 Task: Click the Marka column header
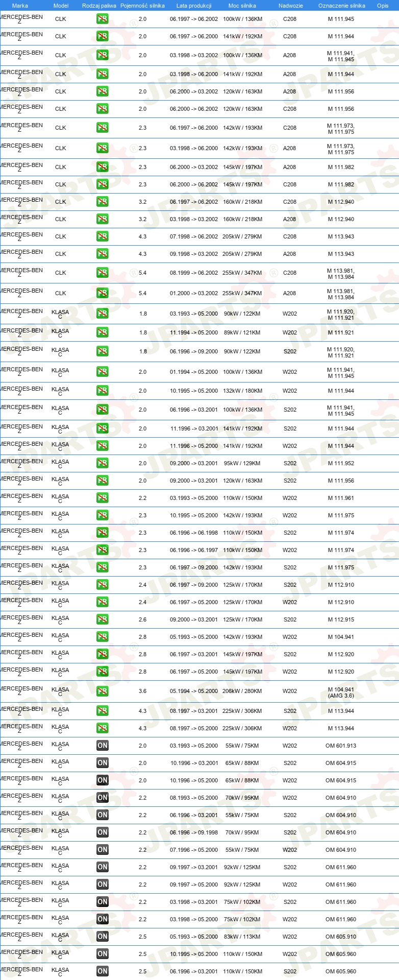point(20,6)
